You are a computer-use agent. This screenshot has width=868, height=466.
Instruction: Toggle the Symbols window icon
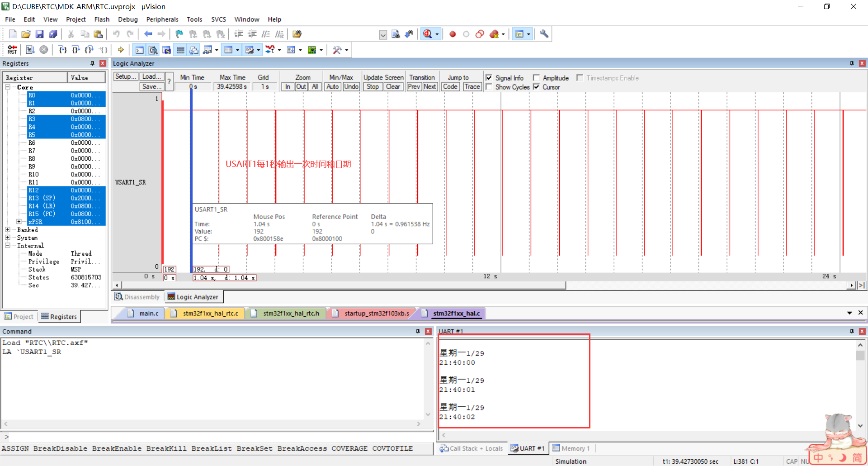coord(167,50)
